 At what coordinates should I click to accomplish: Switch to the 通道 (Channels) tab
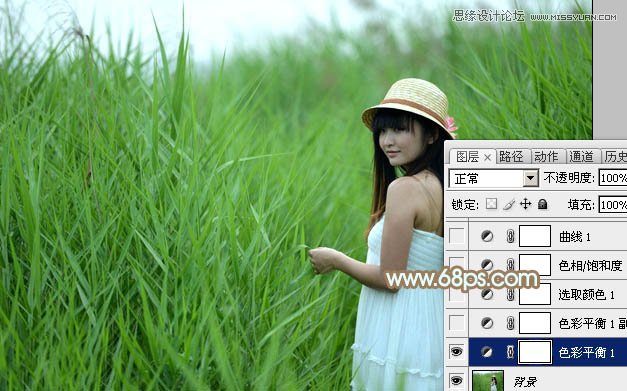[581, 157]
